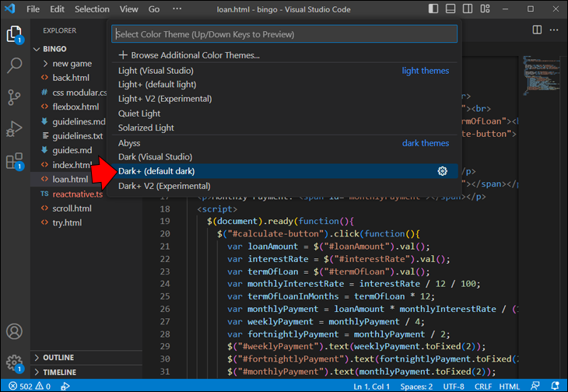Click the VS Code logo in title bar
Viewport: 568px width, 392px height.
pos(10,9)
